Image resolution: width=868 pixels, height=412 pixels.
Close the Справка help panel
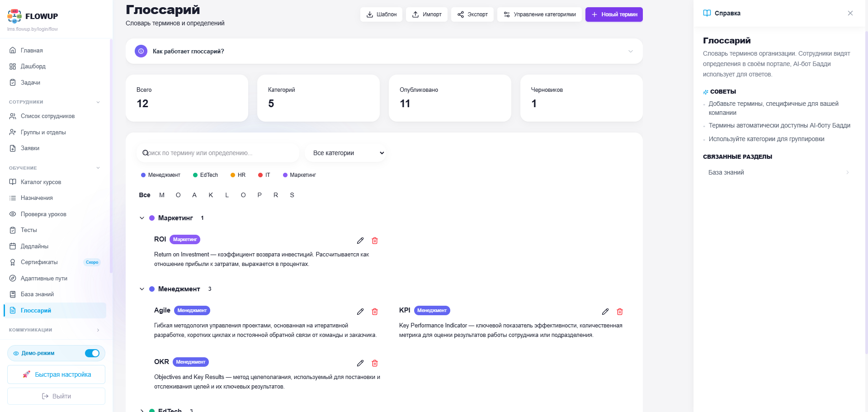[x=850, y=13]
